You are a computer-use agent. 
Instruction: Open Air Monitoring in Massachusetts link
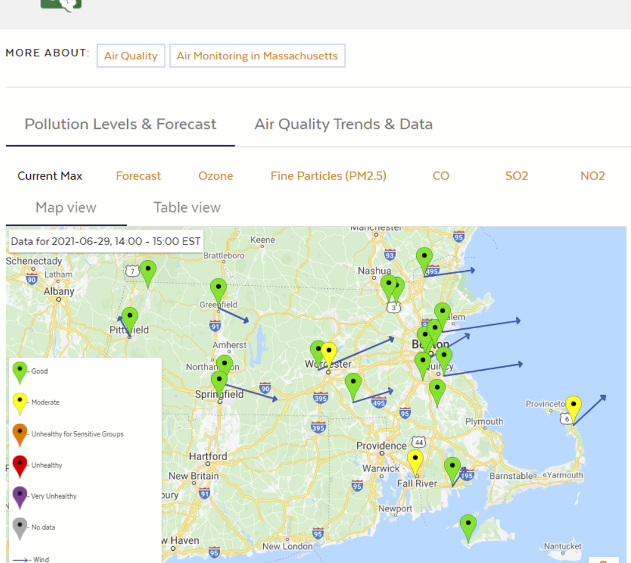point(257,56)
